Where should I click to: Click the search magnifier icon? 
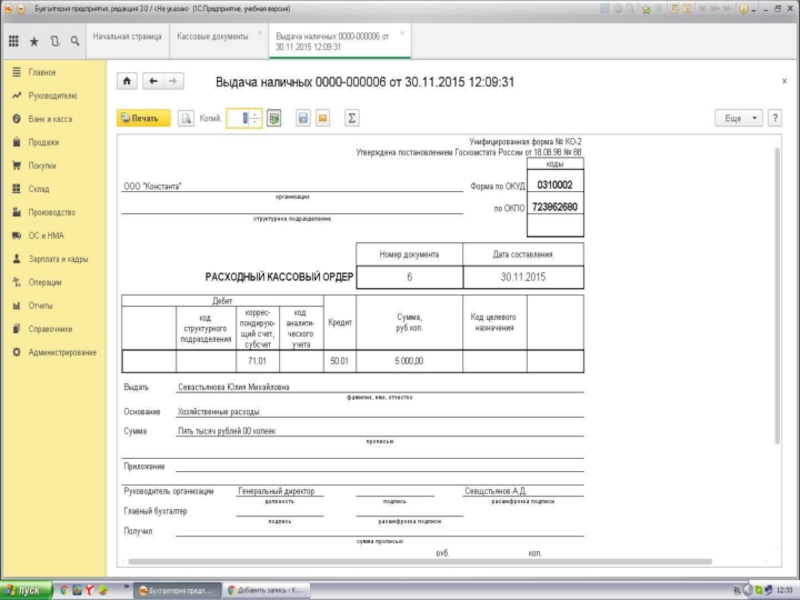pyautogui.click(x=74, y=41)
